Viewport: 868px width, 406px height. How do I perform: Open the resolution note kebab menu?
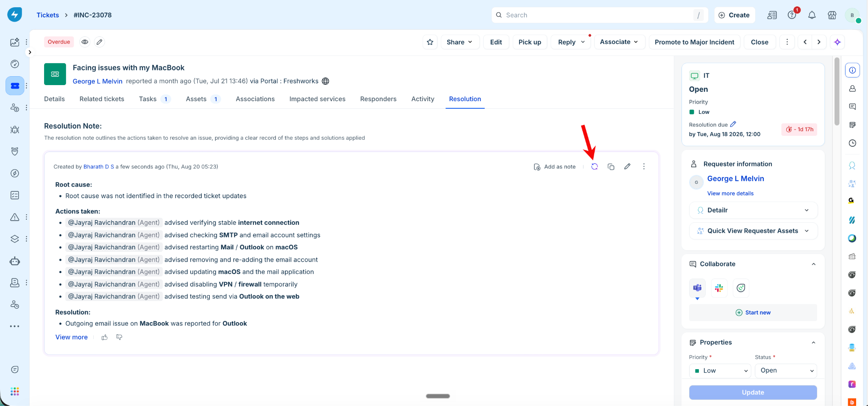click(x=644, y=167)
